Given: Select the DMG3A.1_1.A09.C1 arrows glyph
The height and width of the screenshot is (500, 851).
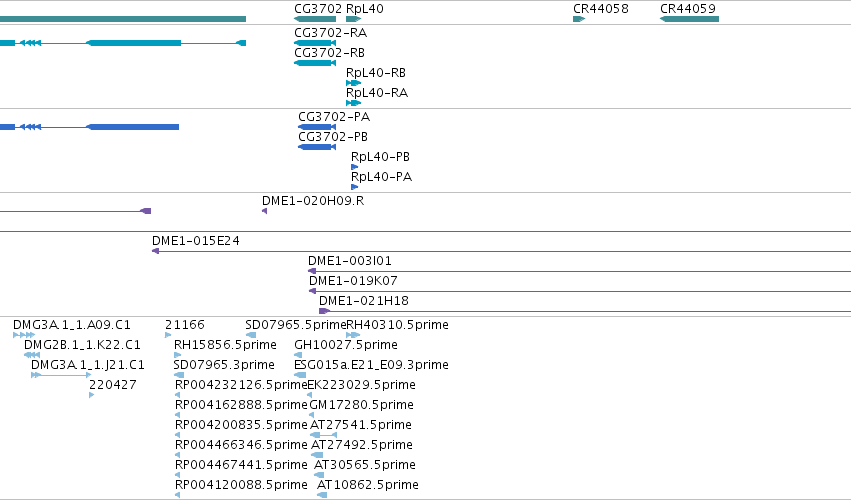Looking at the screenshot, I should 24,335.
